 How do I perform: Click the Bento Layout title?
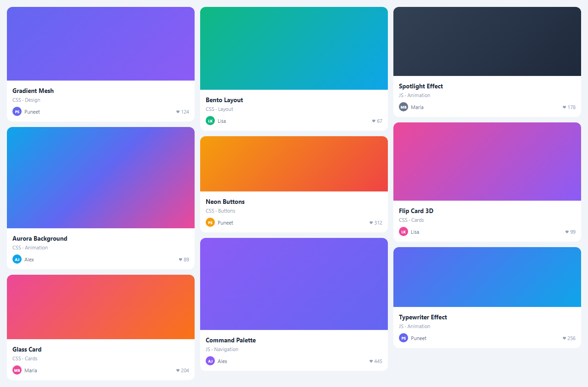click(x=225, y=100)
